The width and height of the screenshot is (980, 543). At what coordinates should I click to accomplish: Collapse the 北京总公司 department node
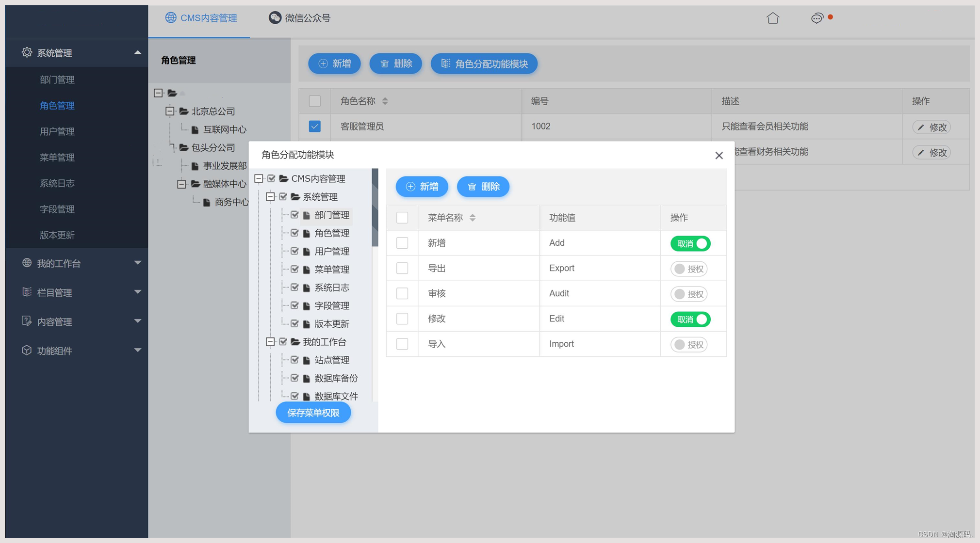point(170,112)
